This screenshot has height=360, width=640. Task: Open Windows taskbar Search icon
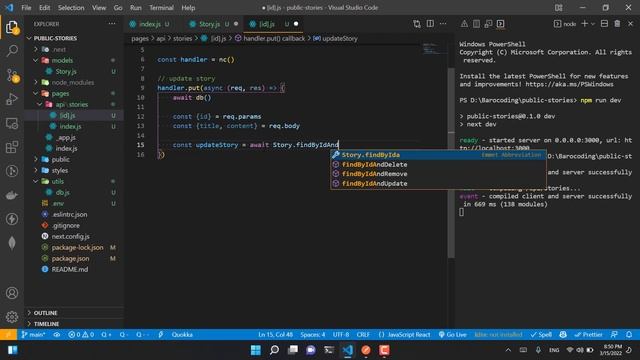(274, 350)
